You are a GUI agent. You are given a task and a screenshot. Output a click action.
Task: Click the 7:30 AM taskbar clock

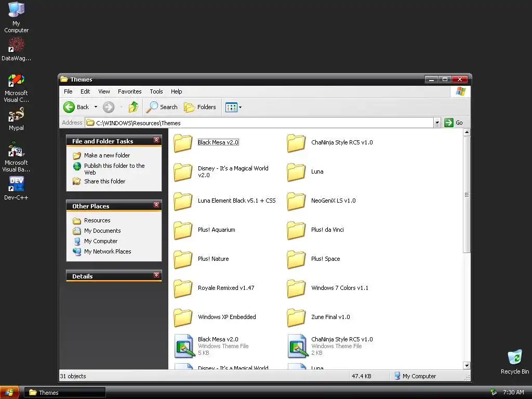pos(513,393)
